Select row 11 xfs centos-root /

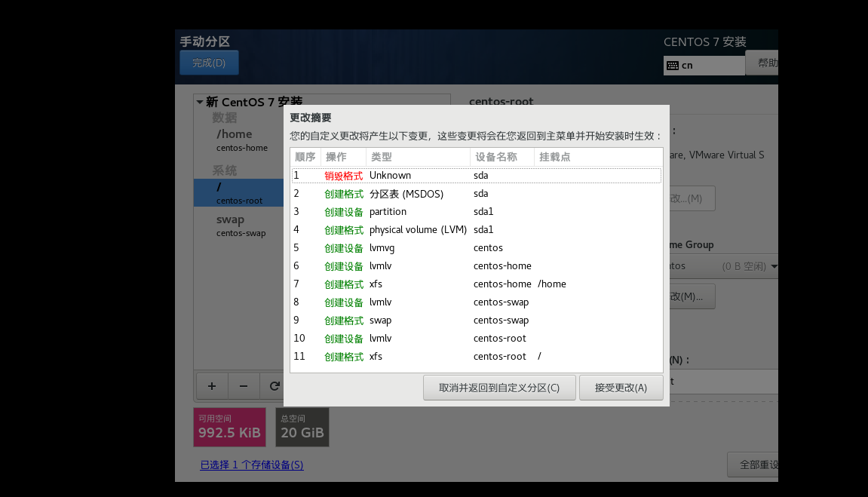pyautogui.click(x=476, y=357)
